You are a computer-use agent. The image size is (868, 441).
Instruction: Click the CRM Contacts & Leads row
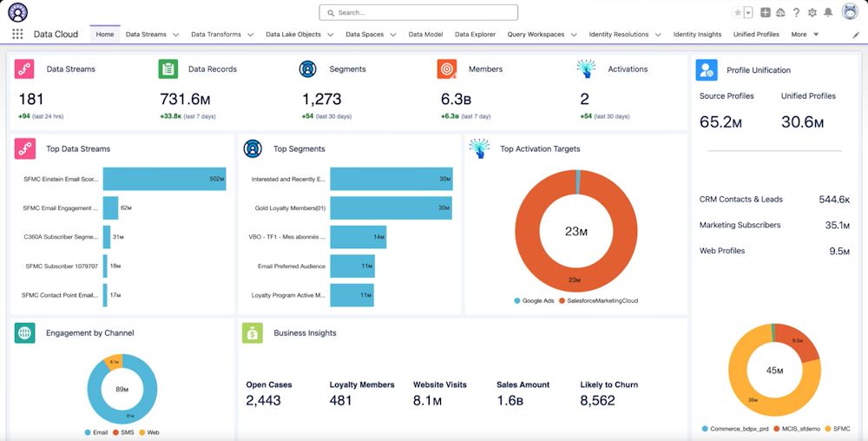(x=774, y=199)
